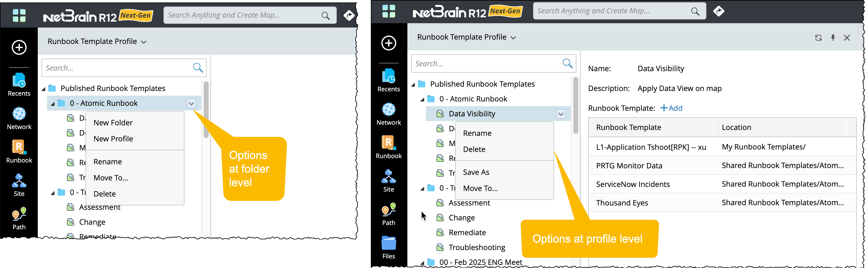This screenshot has height=268, width=868.
Task: Open the dropdown arrow on the Data Visibility row
Action: coord(561,114)
